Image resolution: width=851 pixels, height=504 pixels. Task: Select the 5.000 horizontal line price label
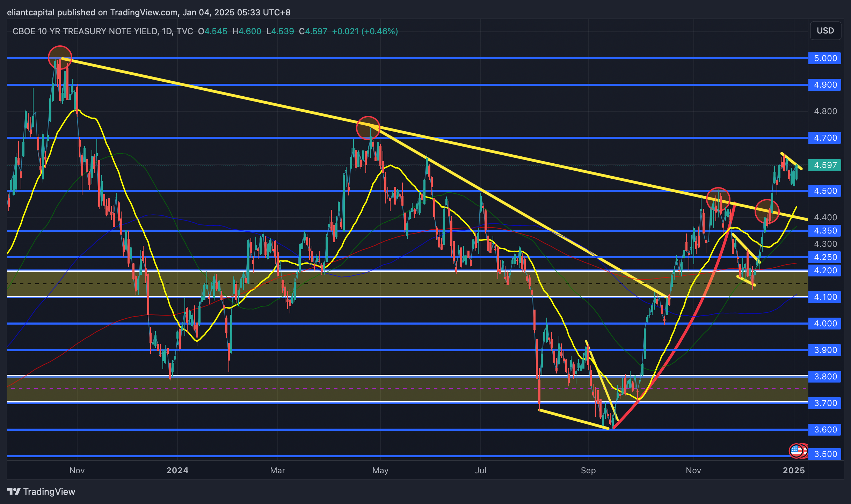[825, 58]
